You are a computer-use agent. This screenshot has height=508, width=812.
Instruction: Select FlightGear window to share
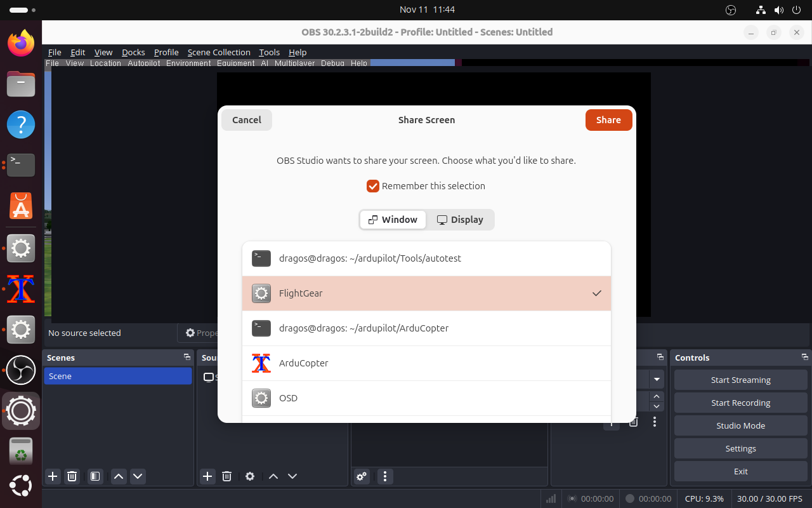[426, 293]
